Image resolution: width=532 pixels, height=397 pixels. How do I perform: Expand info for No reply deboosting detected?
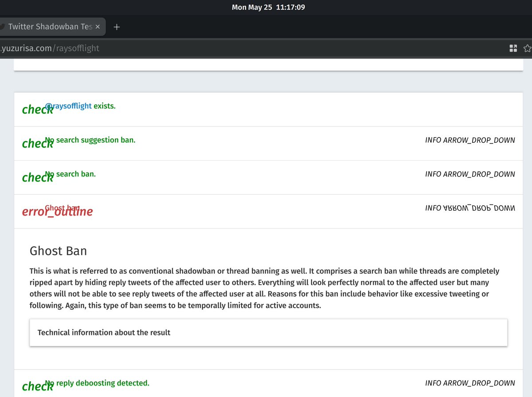pos(470,383)
